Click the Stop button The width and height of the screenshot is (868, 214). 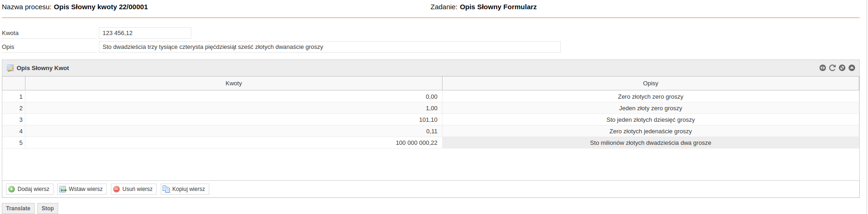[48, 208]
